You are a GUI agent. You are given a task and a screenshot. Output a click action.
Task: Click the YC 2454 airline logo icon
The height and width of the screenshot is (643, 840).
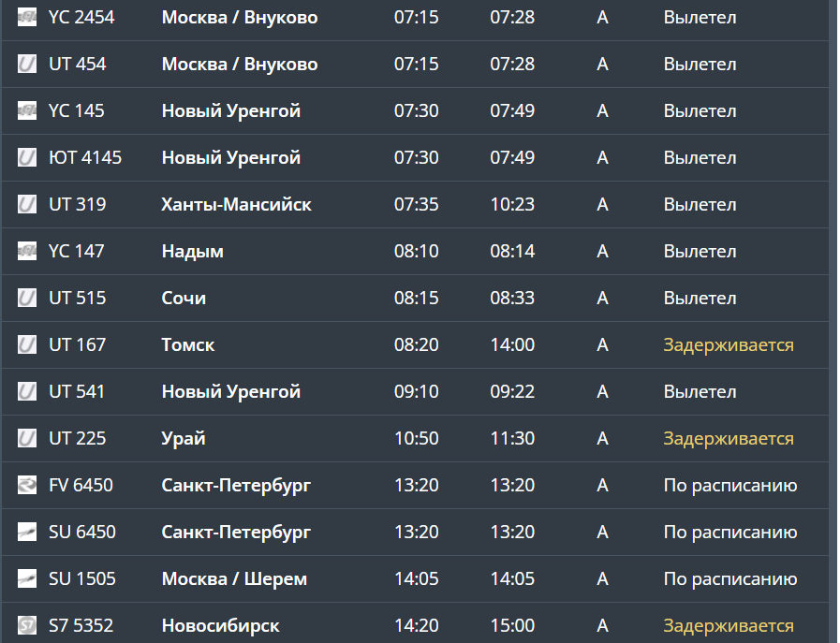click(x=27, y=17)
